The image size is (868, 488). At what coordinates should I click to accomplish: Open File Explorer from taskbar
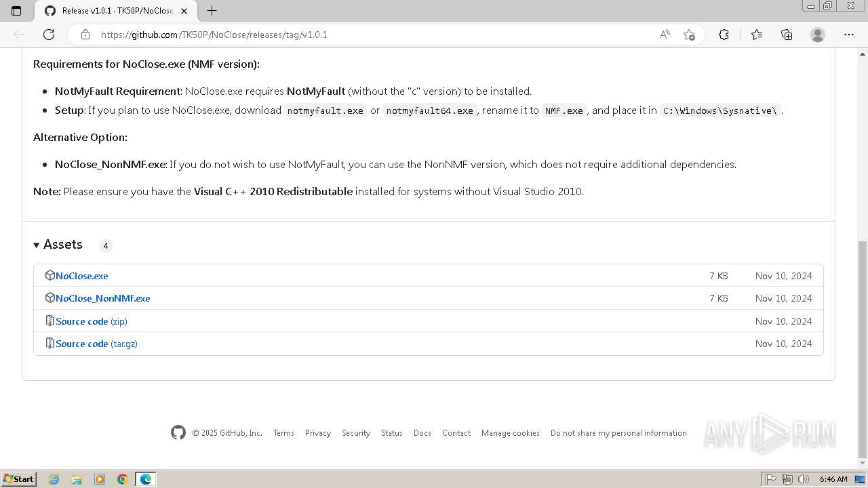[x=77, y=479]
